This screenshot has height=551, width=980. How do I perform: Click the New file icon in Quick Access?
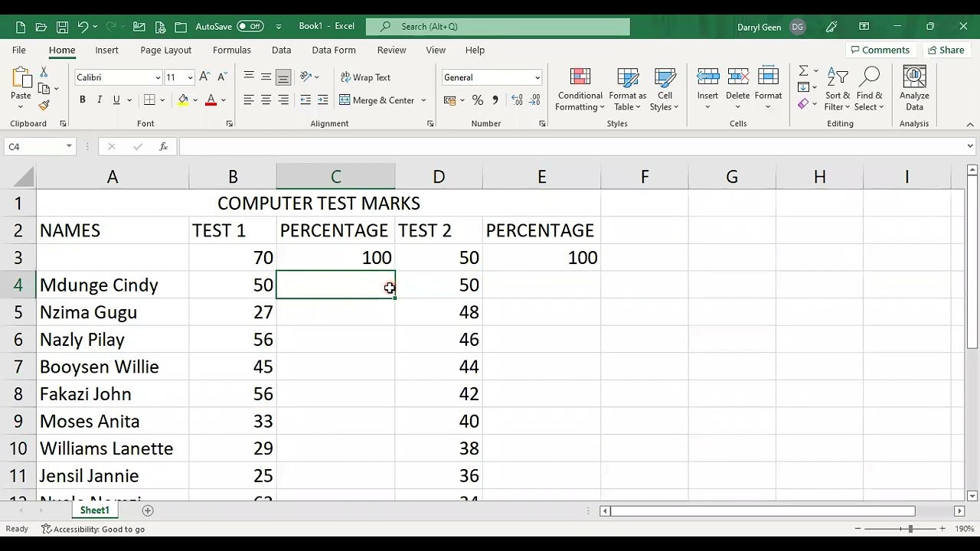(x=21, y=27)
